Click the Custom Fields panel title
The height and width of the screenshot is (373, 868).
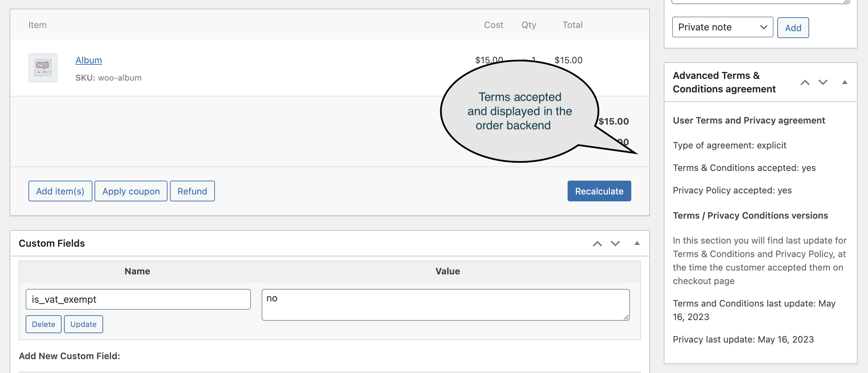click(52, 243)
